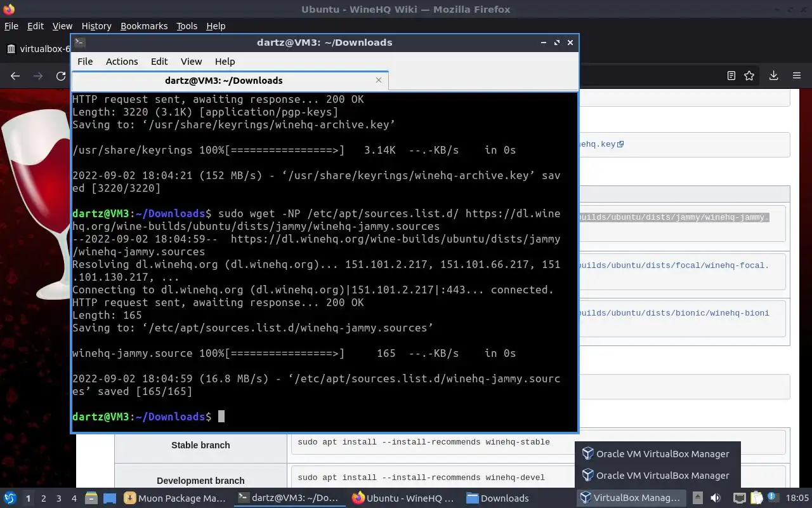Open the Firefox Tools menu
Screen dimensions: 812x508
click(187, 26)
